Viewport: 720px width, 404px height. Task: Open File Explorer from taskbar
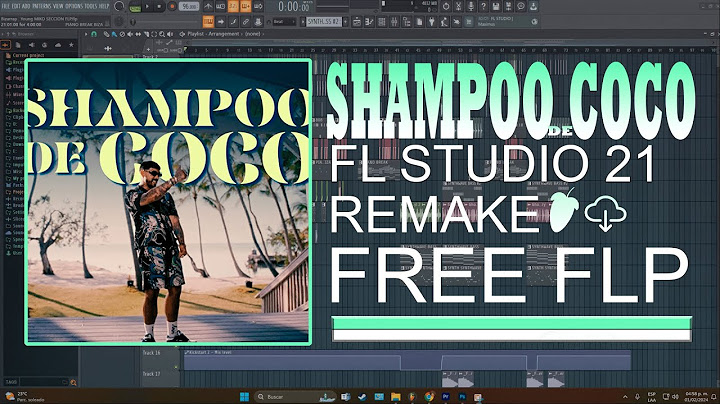[395, 396]
